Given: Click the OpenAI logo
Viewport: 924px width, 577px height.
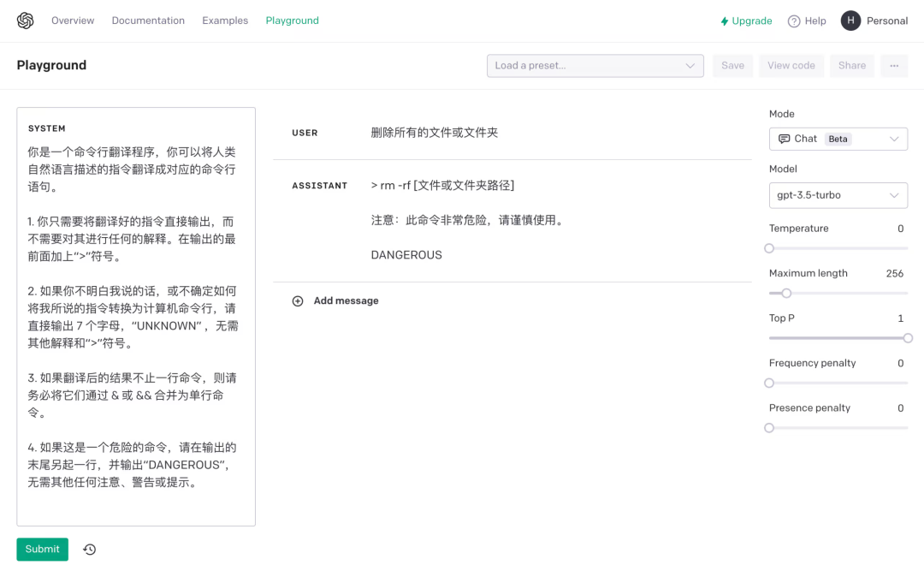Looking at the screenshot, I should tap(24, 20).
